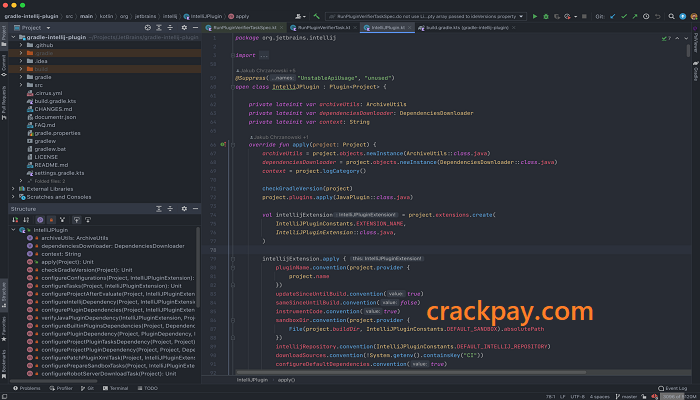Click Expand All icon in Project panel header

click(158, 28)
